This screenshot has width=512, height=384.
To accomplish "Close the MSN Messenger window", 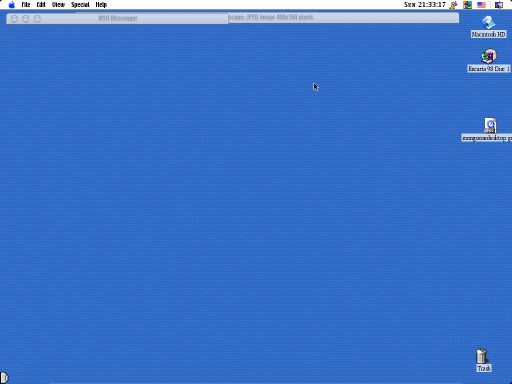I will [x=14, y=19].
